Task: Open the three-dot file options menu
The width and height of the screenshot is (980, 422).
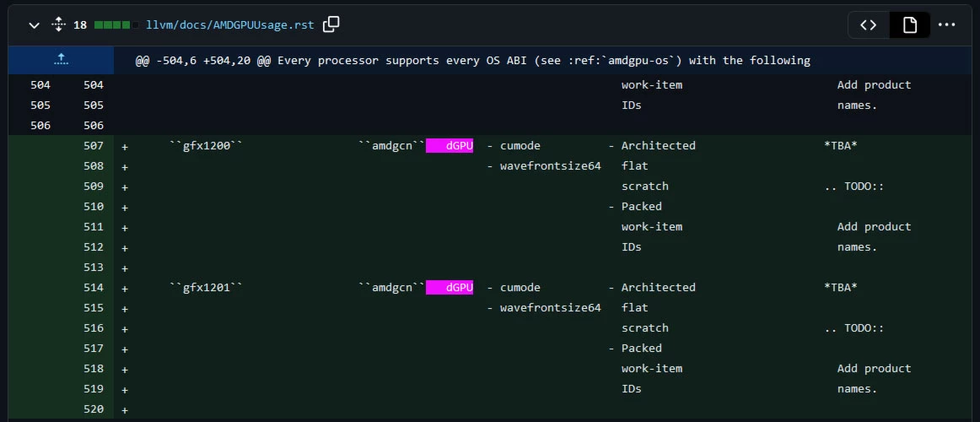Action: click(947, 25)
